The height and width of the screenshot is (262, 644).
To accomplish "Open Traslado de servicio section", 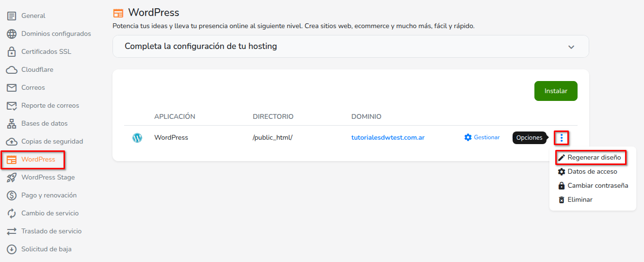I will tap(51, 231).
